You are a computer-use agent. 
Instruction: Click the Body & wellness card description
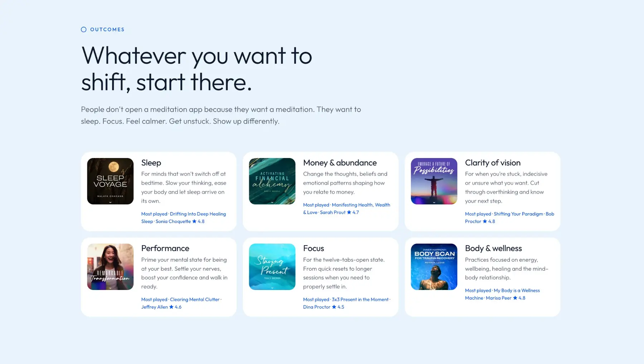click(507, 269)
